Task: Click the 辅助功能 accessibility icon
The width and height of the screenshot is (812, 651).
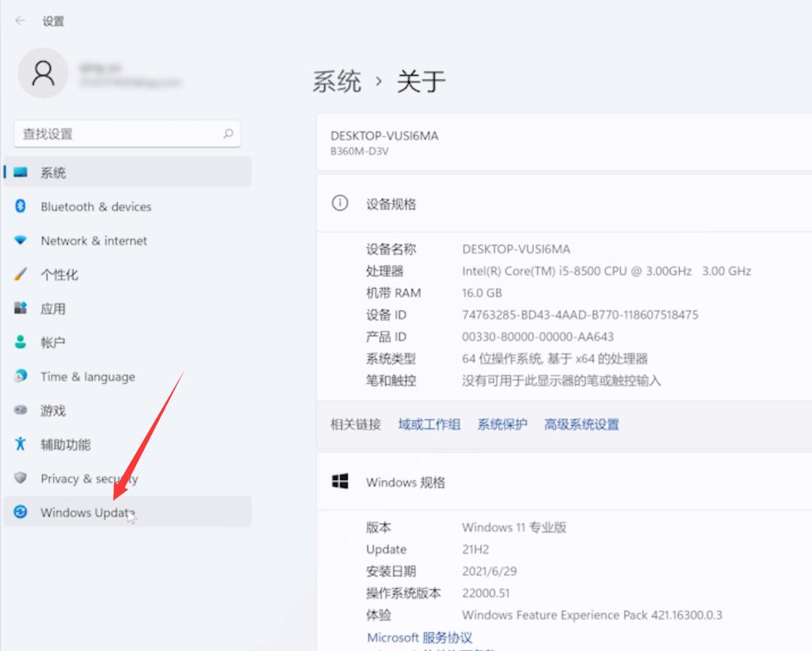Action: point(20,444)
